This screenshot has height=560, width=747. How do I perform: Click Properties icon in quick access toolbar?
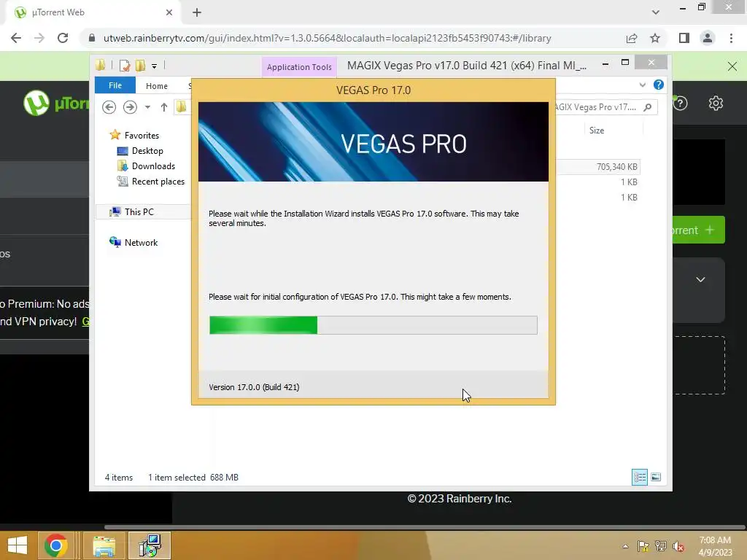124,66
